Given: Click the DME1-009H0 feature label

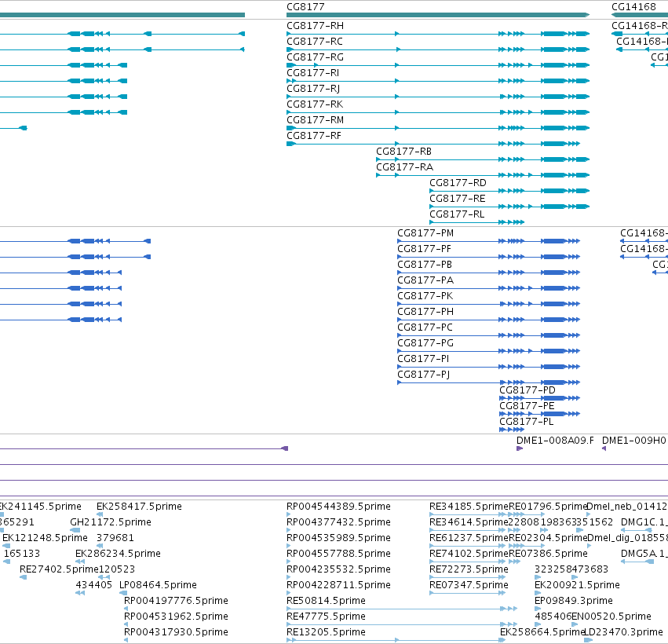Looking at the screenshot, I should point(634,441).
